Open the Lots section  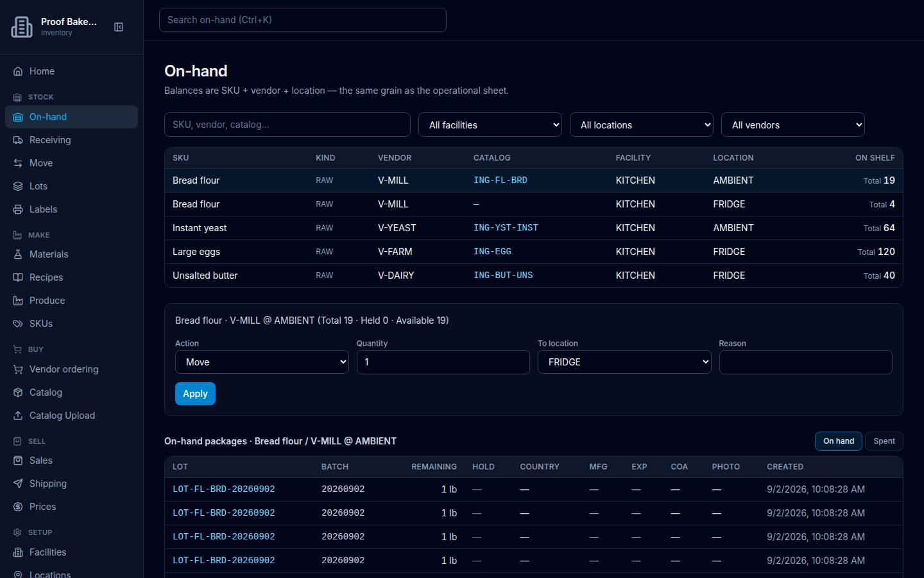coord(71,186)
